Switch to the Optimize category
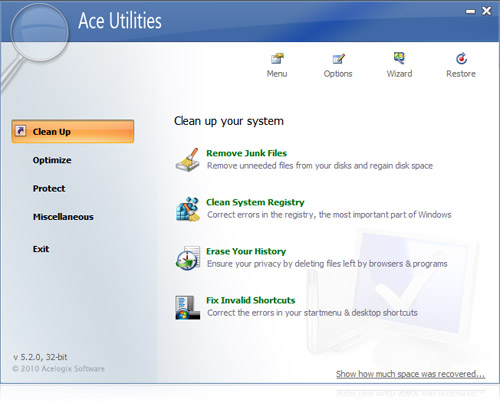 point(52,160)
